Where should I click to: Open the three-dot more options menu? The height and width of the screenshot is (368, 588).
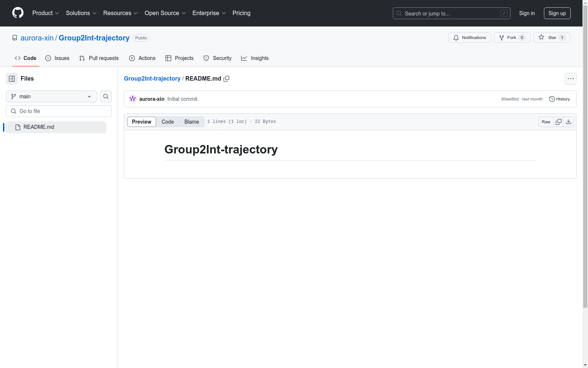[570, 79]
